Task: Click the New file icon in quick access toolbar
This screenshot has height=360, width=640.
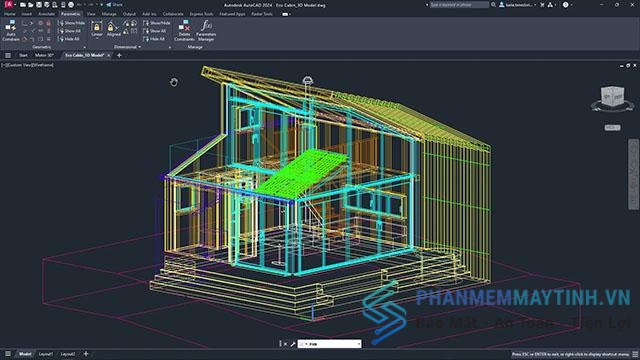Action: [23, 5]
